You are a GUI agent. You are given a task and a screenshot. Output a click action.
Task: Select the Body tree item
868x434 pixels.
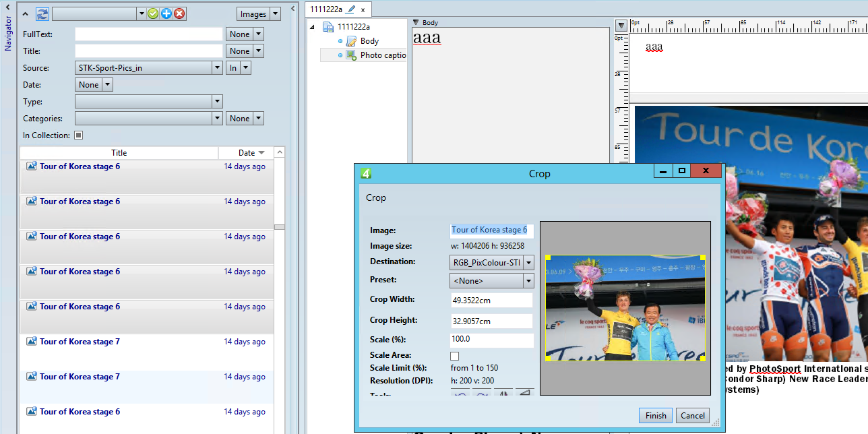click(x=369, y=41)
